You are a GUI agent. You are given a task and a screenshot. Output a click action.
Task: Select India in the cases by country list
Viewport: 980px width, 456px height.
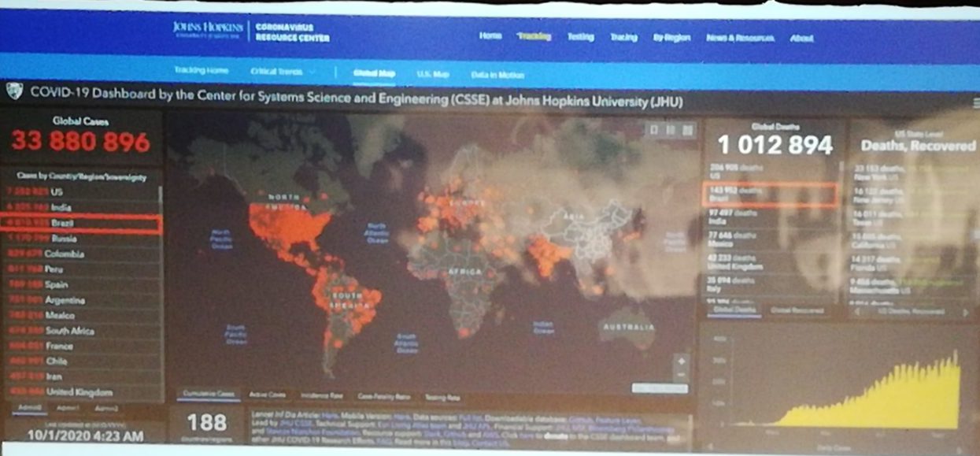80,207
